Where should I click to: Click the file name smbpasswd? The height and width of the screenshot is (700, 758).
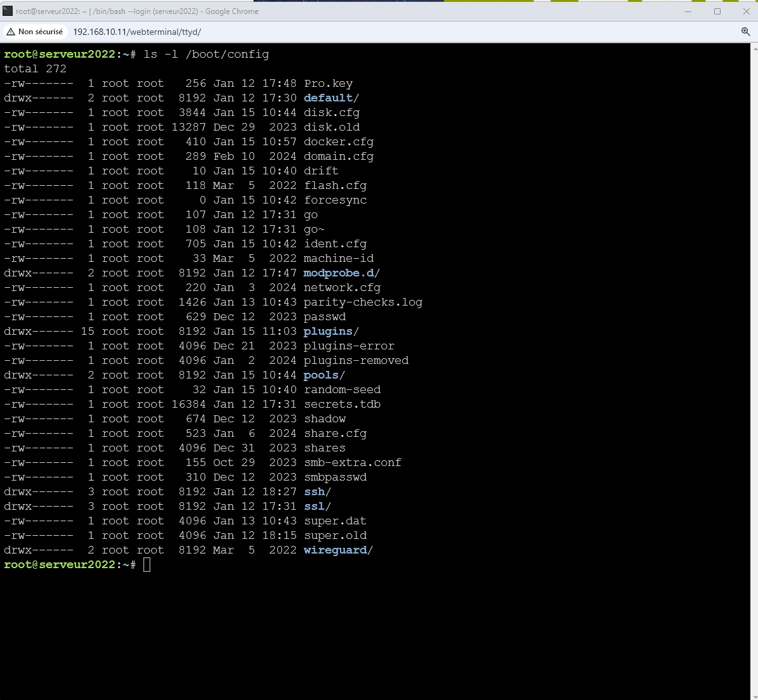335,477
